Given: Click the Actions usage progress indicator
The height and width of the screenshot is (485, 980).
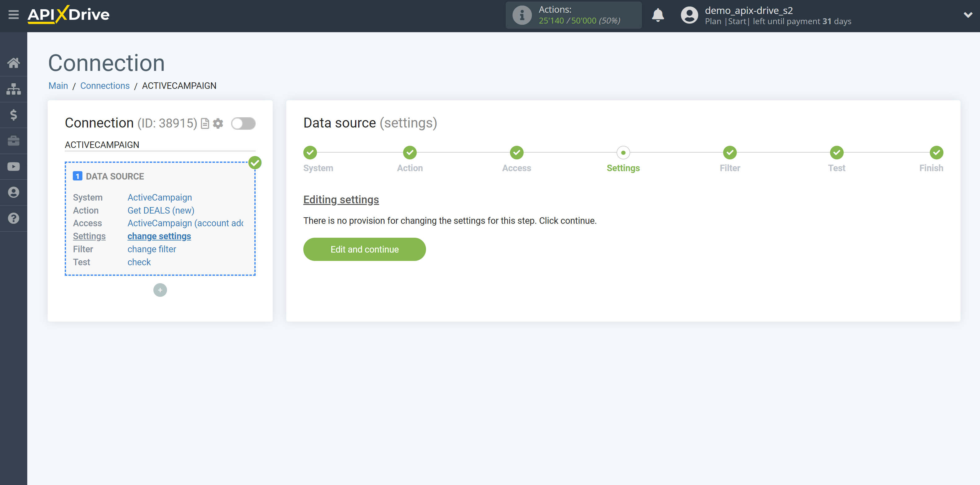Looking at the screenshot, I should pyautogui.click(x=574, y=15).
